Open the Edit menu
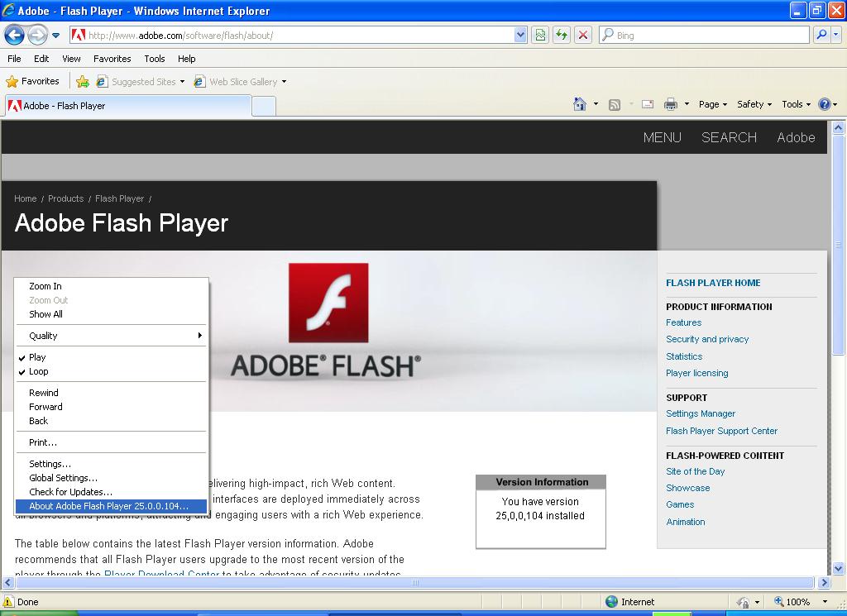 coord(41,59)
